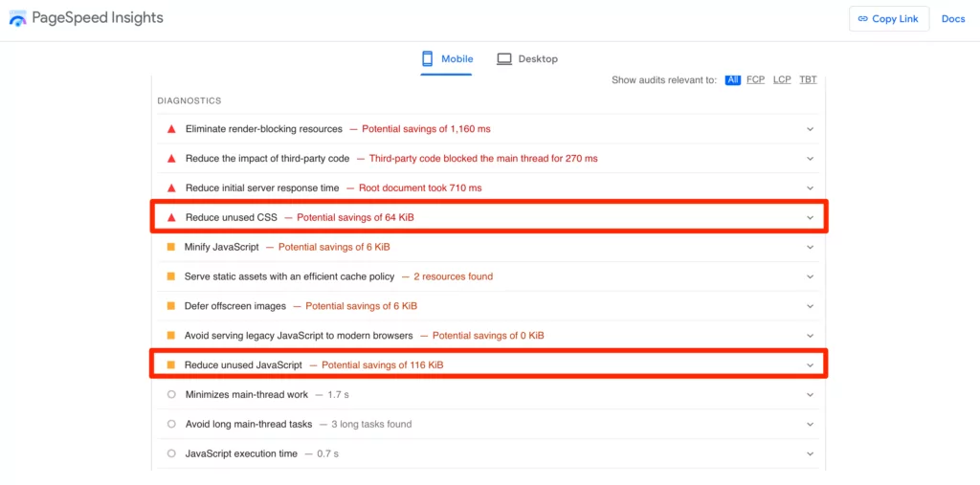Expand Avoid long main-thread tasks chevron
Viewport: 980px width, 485px height.
810,425
